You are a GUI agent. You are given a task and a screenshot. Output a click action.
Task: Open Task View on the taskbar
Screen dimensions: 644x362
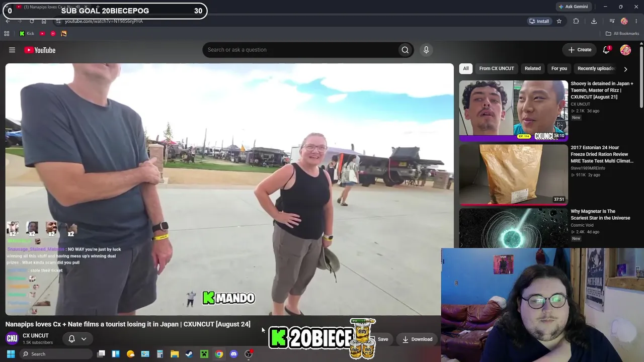click(x=101, y=354)
